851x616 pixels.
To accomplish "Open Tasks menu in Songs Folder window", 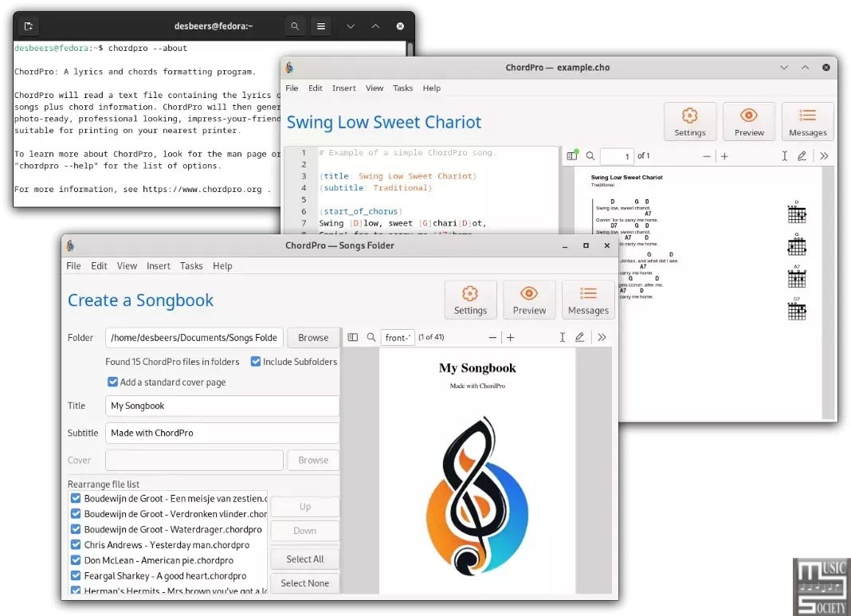I will [x=191, y=266].
